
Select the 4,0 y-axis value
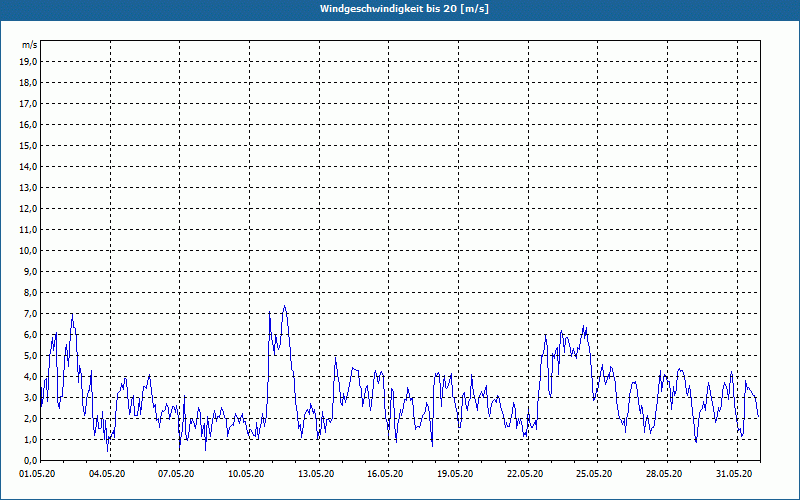pyautogui.click(x=30, y=377)
